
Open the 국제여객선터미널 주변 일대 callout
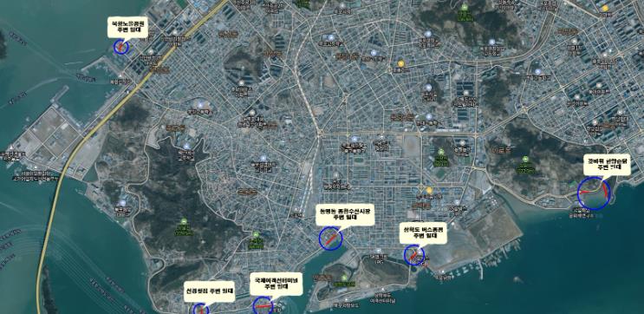tap(276, 284)
